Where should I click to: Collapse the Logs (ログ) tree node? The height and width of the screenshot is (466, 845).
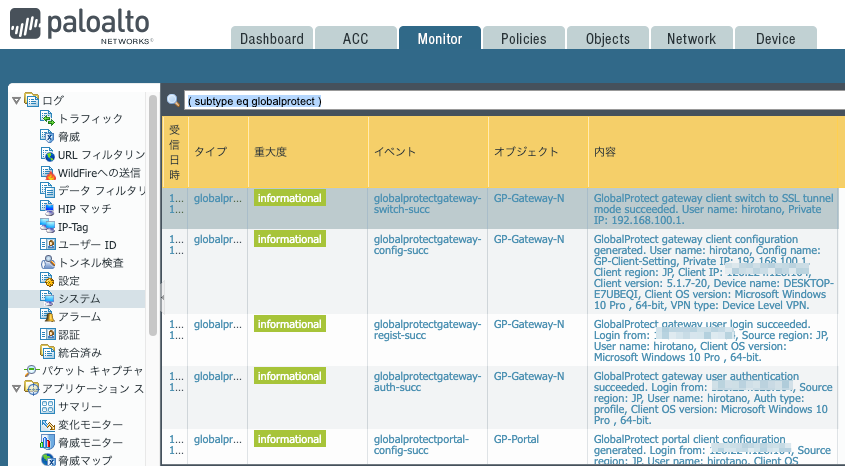click(16, 100)
